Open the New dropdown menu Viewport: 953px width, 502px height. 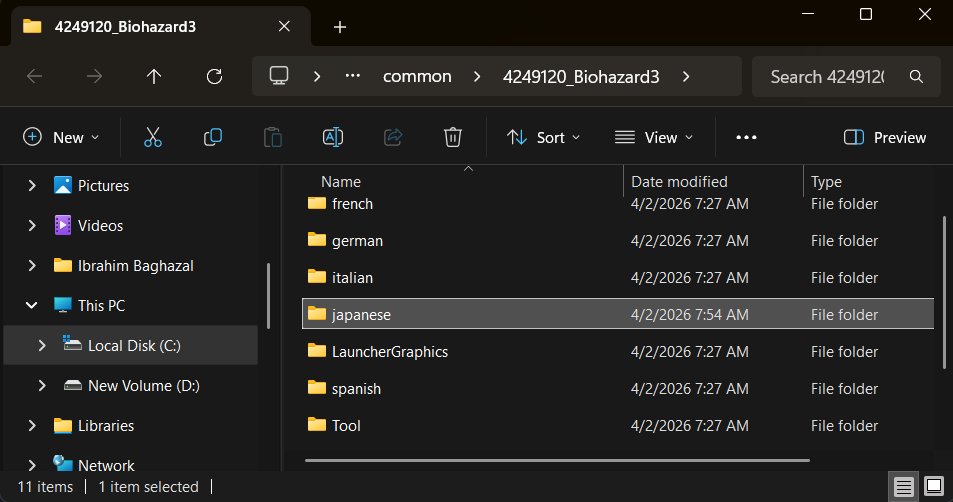pos(61,137)
